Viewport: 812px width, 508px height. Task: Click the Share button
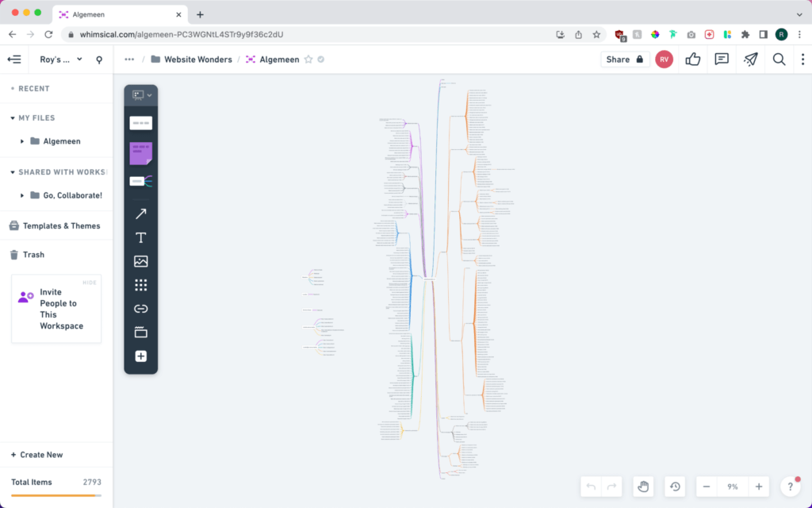click(625, 60)
